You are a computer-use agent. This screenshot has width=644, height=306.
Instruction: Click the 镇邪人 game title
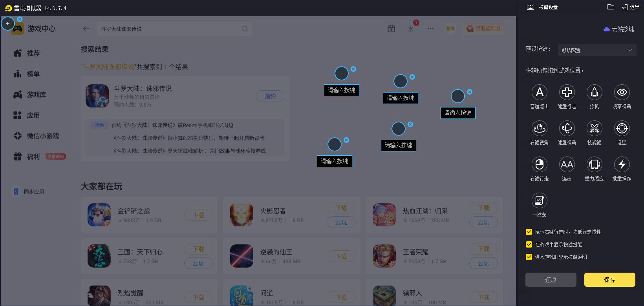coord(412,293)
